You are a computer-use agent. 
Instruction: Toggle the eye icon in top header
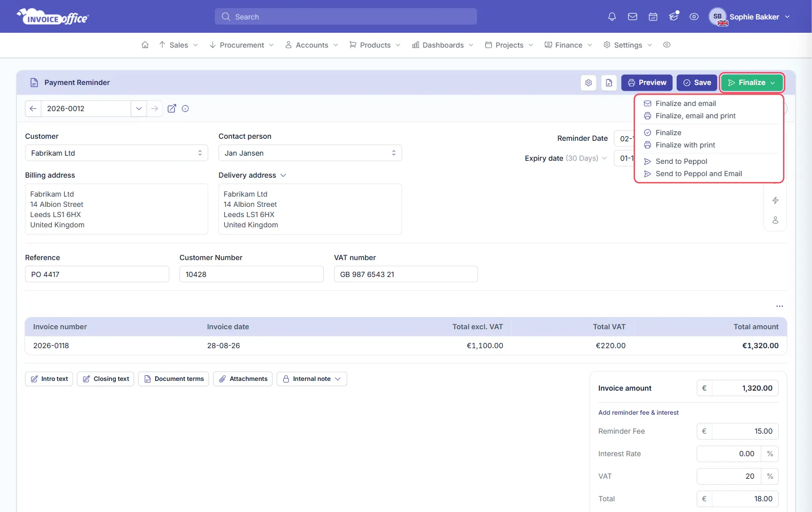[694, 17]
